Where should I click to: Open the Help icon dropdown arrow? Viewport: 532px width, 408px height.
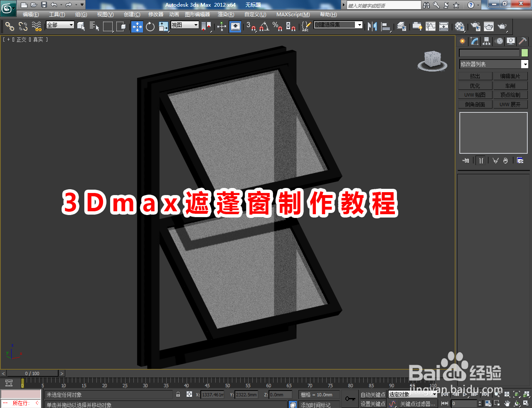[x=478, y=5]
